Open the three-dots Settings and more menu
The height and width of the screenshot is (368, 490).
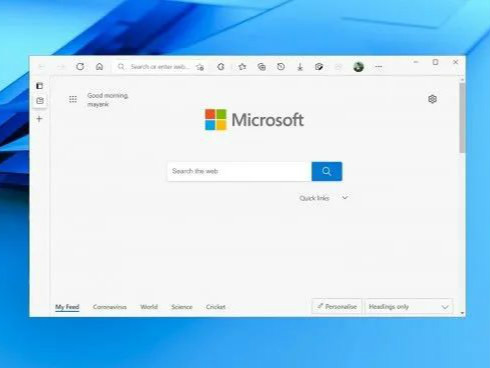pyautogui.click(x=378, y=67)
